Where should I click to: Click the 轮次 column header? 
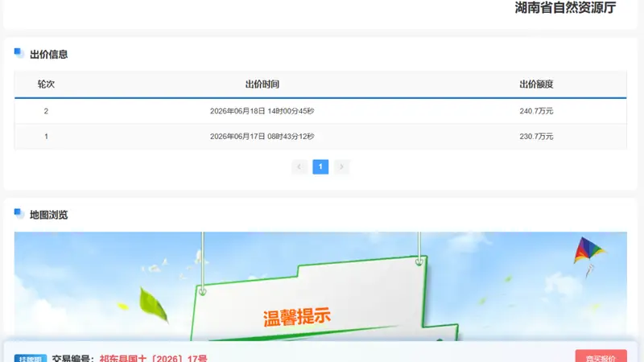coord(46,84)
